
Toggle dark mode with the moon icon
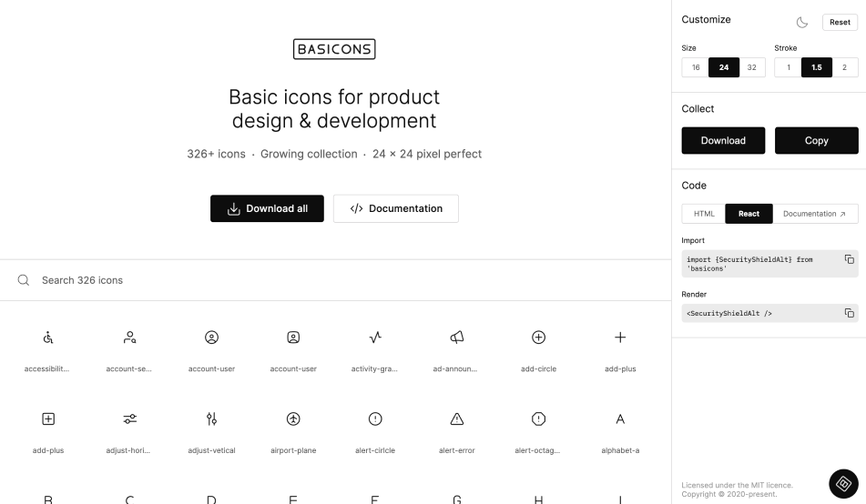click(802, 23)
